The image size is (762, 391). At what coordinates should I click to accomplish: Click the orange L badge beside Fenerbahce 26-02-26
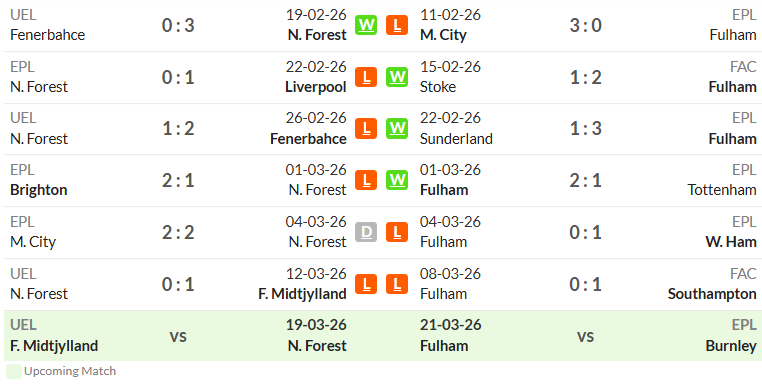[366, 129]
